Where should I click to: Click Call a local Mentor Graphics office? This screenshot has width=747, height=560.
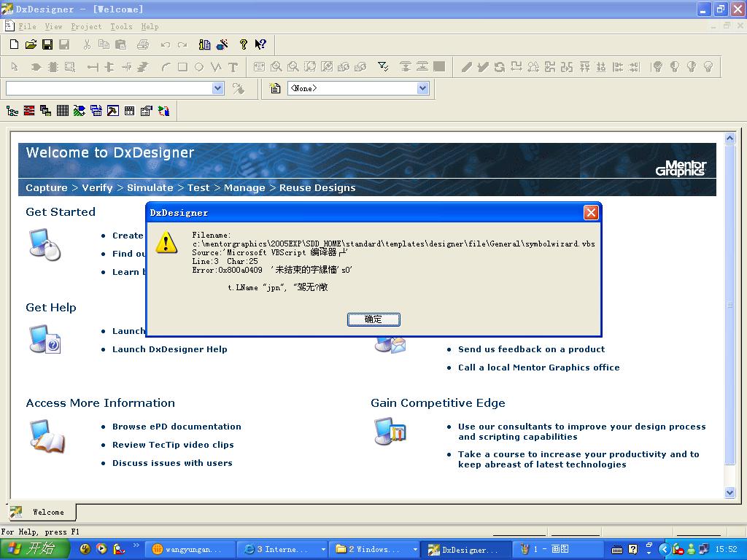pyautogui.click(x=539, y=367)
